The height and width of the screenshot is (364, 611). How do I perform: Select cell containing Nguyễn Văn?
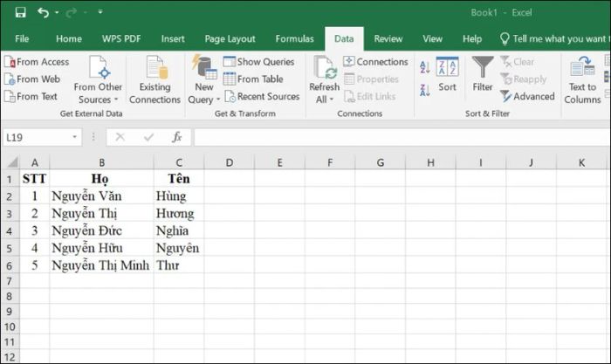tap(102, 196)
